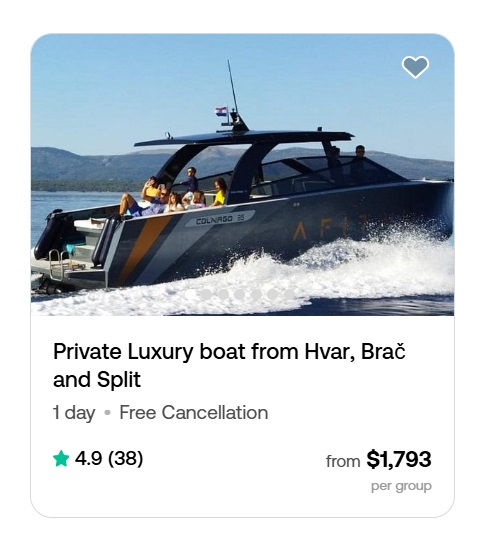The width and height of the screenshot is (503, 551).
Task: Click the Colnago 35 nameplate on the boat
Action: (x=220, y=219)
